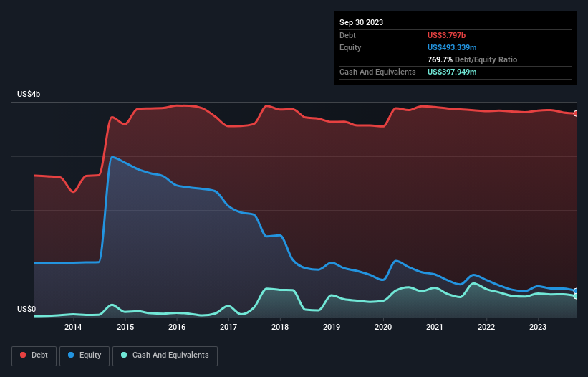Click Cash And Equivalents tooltip label
588x377 pixels.
(x=377, y=72)
